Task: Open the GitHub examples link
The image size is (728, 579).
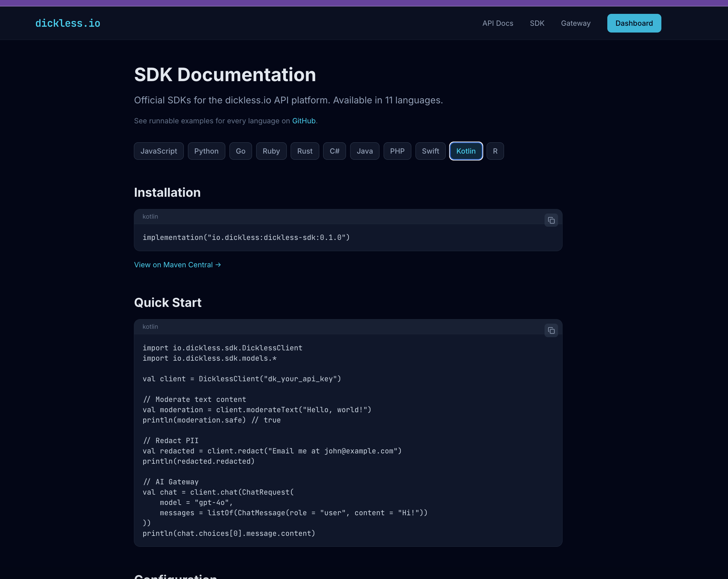Action: click(x=303, y=120)
